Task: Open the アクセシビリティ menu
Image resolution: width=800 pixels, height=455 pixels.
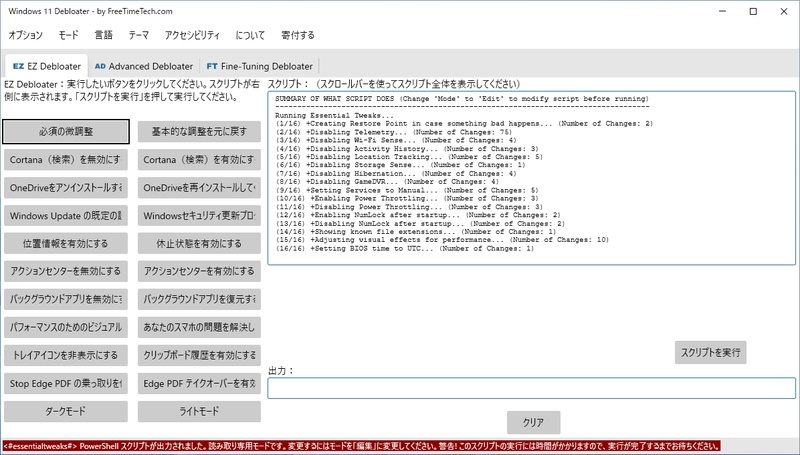Action: point(192,35)
